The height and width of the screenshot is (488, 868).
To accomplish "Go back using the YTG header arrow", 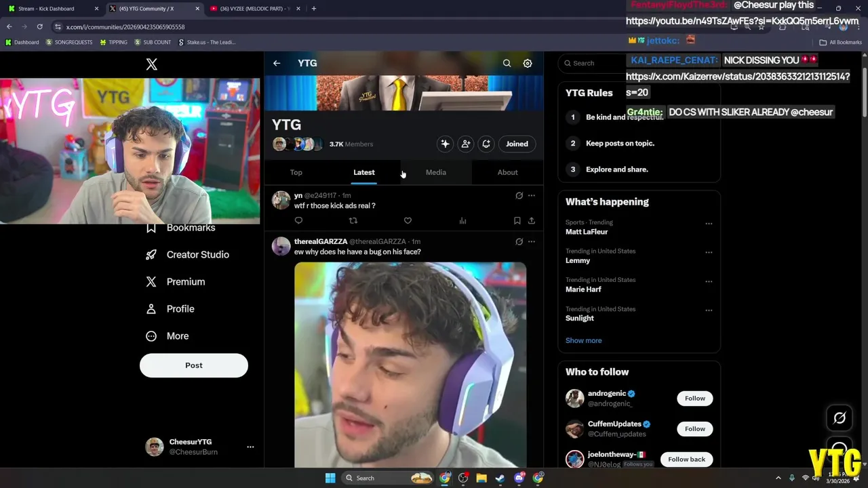I will point(277,63).
